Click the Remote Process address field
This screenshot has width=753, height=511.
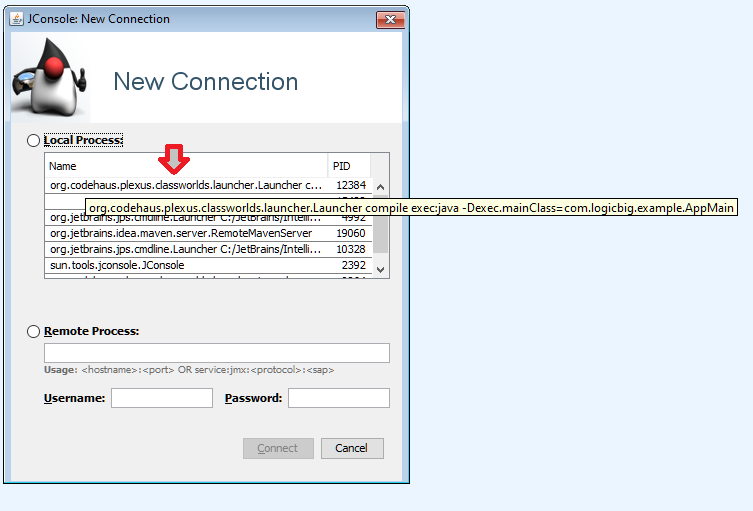pos(217,353)
